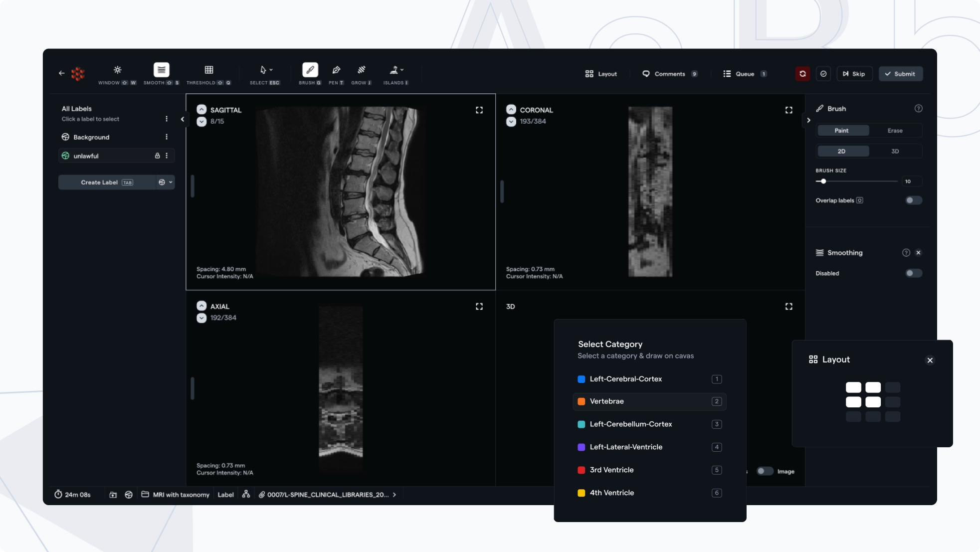Select the Smooth tool
This screenshot has height=552, width=980.
[161, 70]
